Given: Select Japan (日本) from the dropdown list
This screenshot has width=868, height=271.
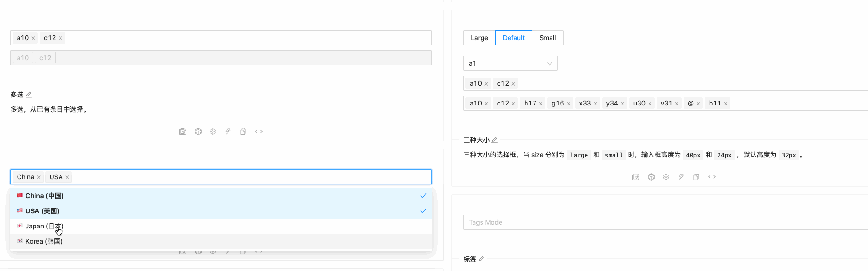Looking at the screenshot, I should [x=44, y=226].
